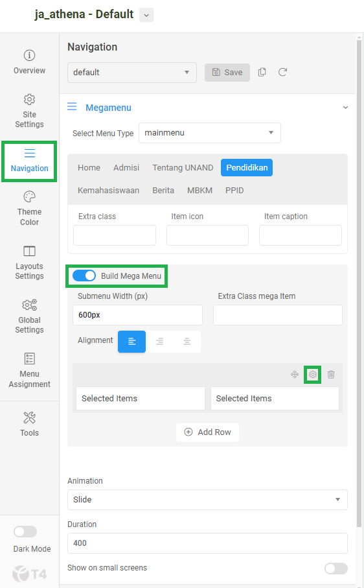364x588 pixels.
Task: Open Layouts Settings section
Action: pyautogui.click(x=29, y=263)
